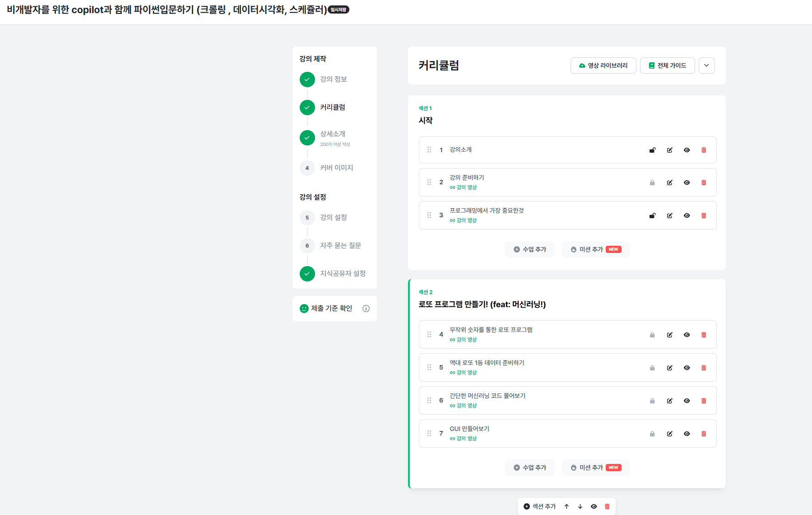Grab drag handle of GUI 만들어보기 row
Viewport: 812px width, 515px height.
429,433
